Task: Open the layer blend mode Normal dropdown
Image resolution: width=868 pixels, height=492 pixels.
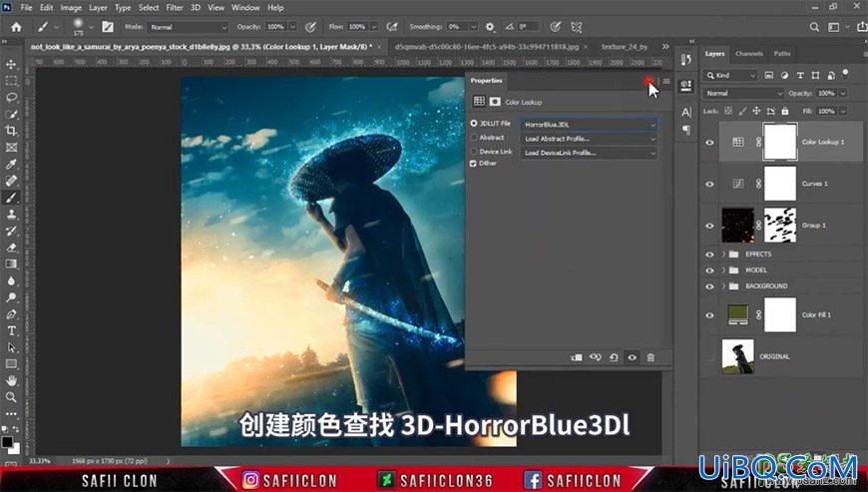Action: point(743,94)
